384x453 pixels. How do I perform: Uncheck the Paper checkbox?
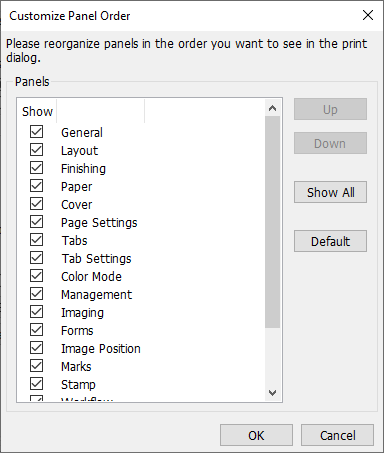(x=36, y=186)
